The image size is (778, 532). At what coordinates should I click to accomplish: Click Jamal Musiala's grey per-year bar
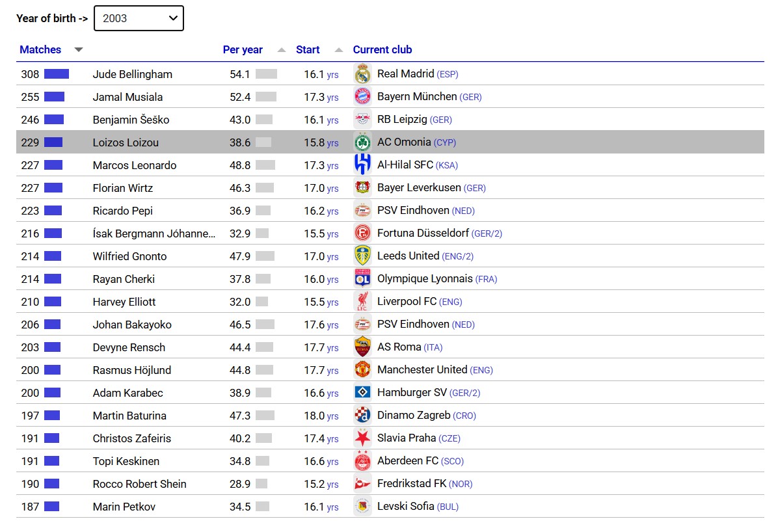(266, 97)
